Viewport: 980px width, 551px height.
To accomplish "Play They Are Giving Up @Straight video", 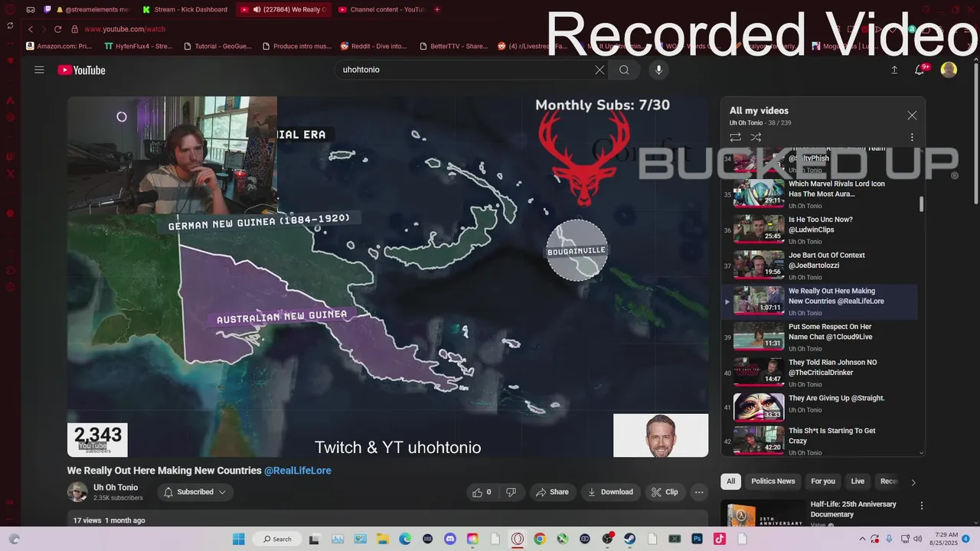I will 819,409.
